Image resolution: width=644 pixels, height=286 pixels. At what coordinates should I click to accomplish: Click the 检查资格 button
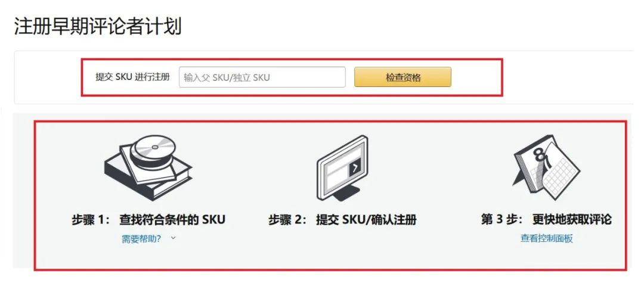click(402, 77)
